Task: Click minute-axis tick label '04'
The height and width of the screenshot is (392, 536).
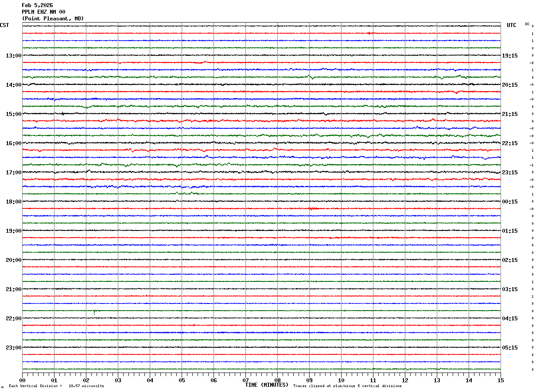Action: [150, 380]
